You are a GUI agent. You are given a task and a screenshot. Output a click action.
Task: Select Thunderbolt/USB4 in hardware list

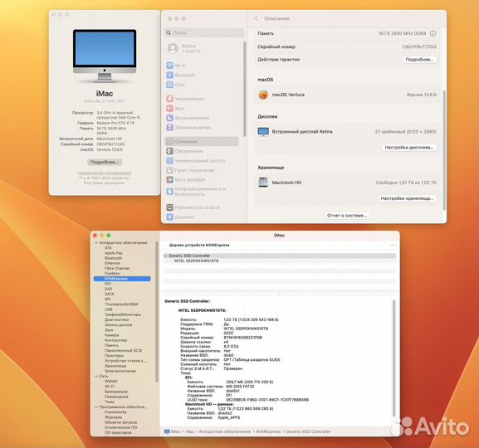pyautogui.click(x=121, y=304)
